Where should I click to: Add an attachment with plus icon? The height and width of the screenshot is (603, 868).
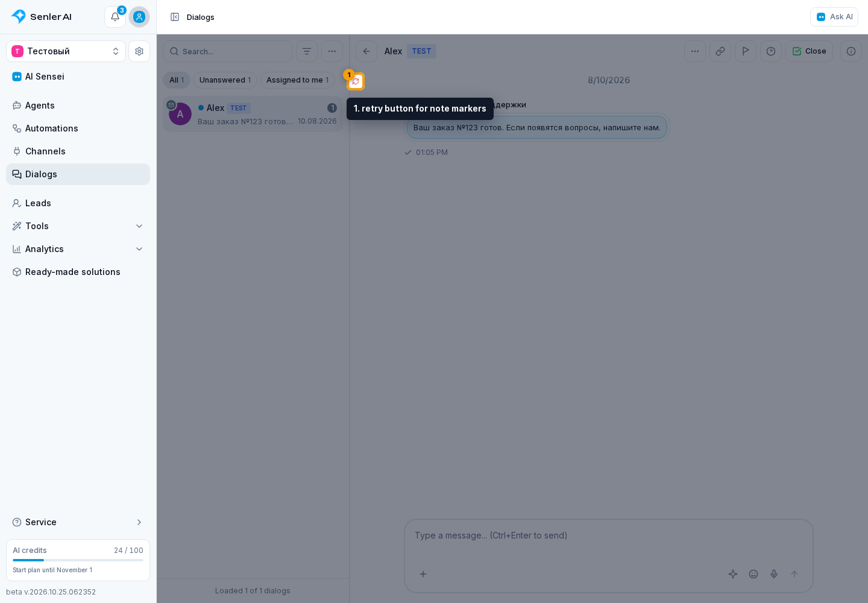(423, 574)
